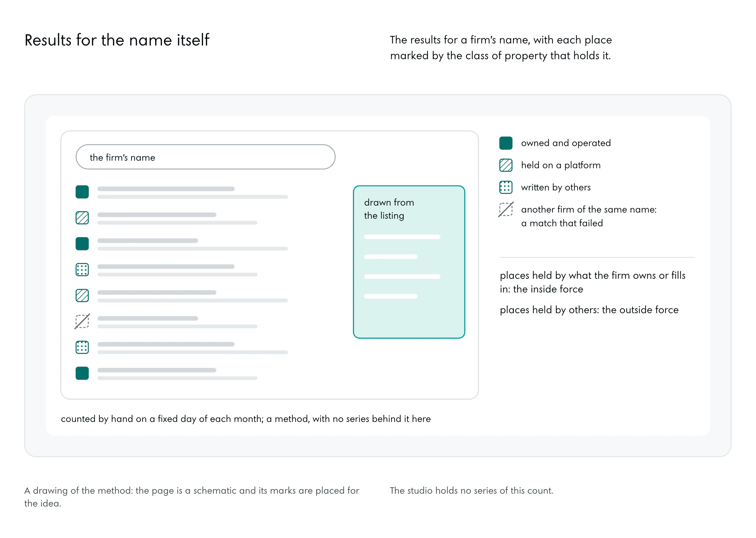The height and width of the screenshot is (538, 756).
Task: Open the "drawn from the listing" panel
Action: (409, 262)
